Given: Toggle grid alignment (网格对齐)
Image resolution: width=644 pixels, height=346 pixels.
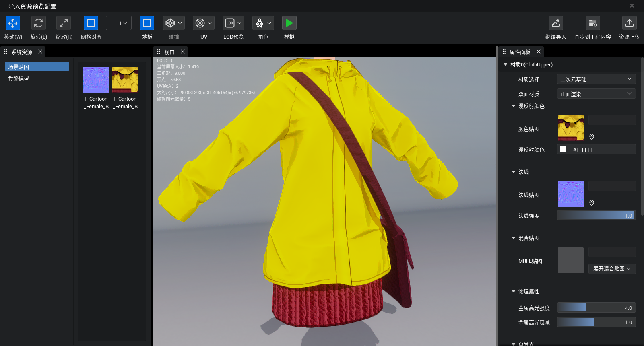Looking at the screenshot, I should tap(91, 23).
